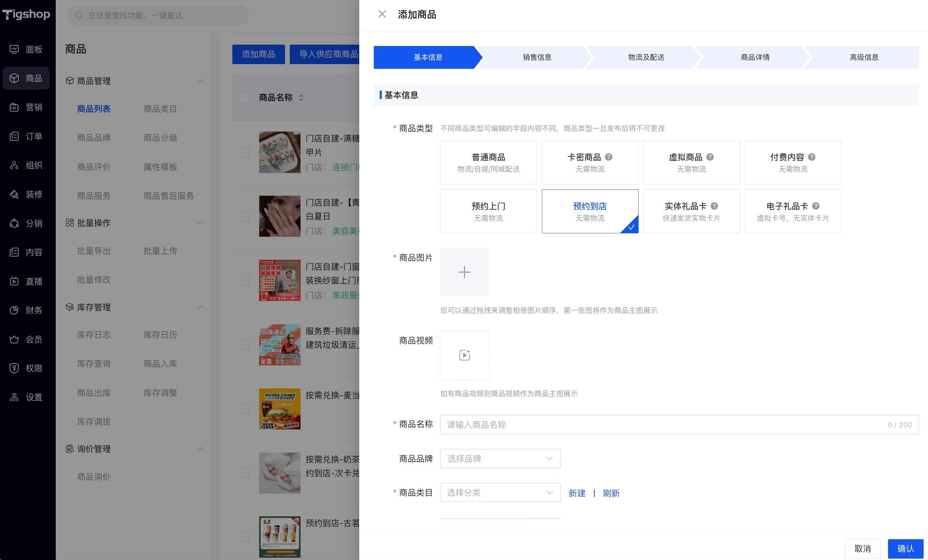928x560 pixels.
Task: Click the 商品名称 input field
Action: pyautogui.click(x=679, y=424)
